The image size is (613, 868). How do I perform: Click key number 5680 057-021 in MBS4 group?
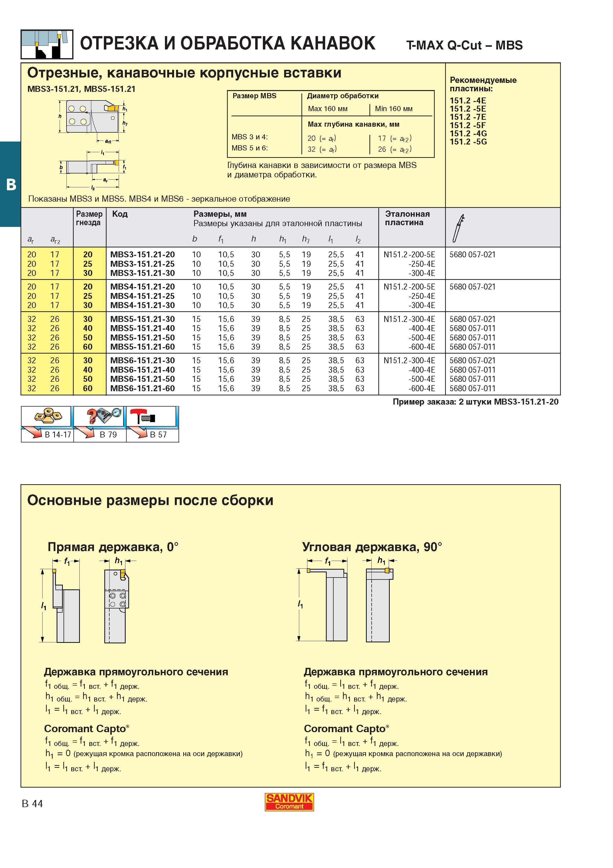click(473, 287)
